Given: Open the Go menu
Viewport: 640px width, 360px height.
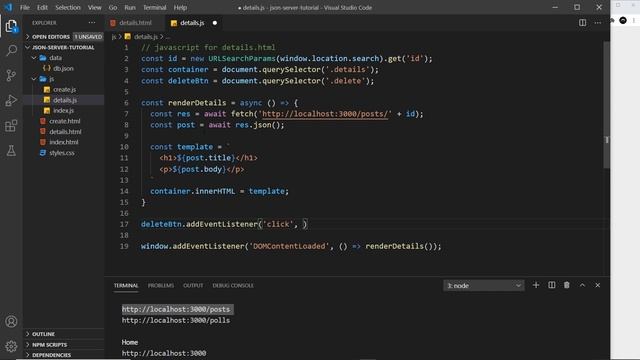Looking at the screenshot, I should tap(113, 7).
